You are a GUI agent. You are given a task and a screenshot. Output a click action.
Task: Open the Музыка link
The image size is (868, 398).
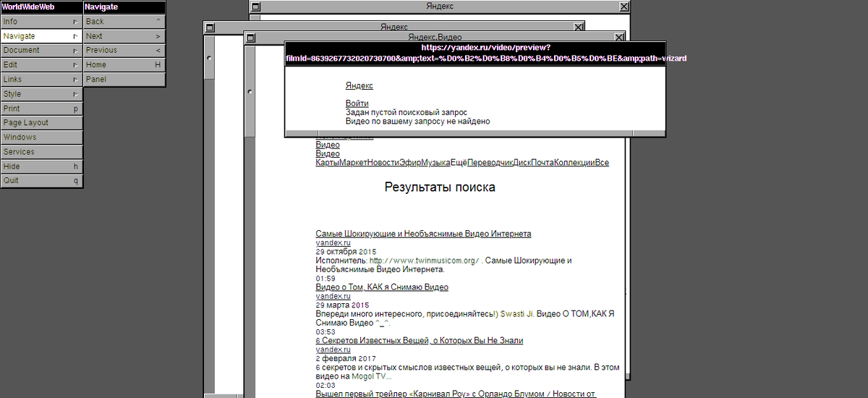[x=435, y=163]
